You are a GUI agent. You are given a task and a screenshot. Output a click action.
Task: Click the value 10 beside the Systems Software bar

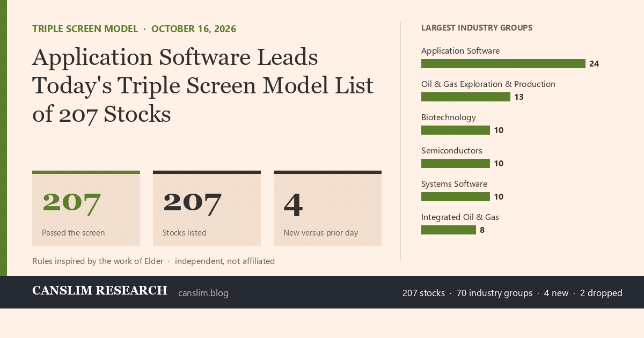click(499, 197)
